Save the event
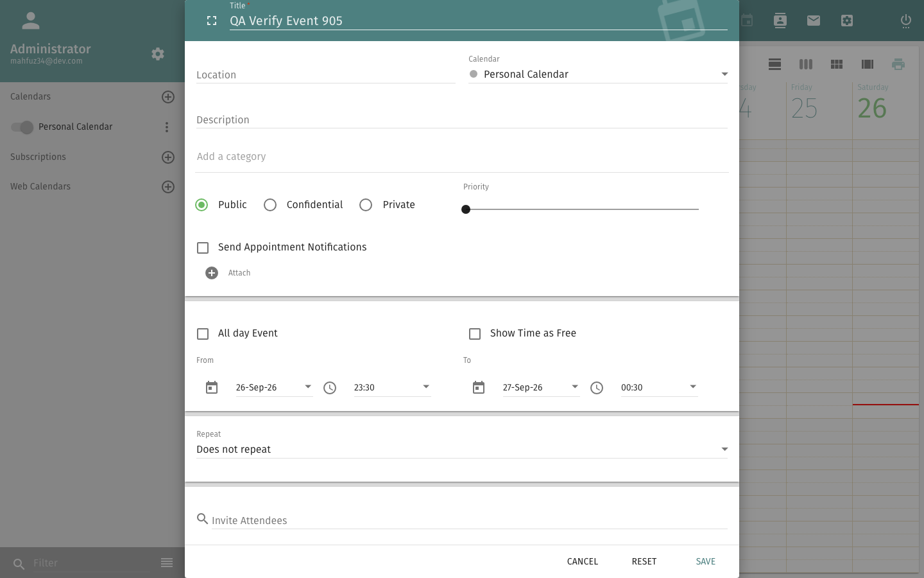 click(x=706, y=561)
